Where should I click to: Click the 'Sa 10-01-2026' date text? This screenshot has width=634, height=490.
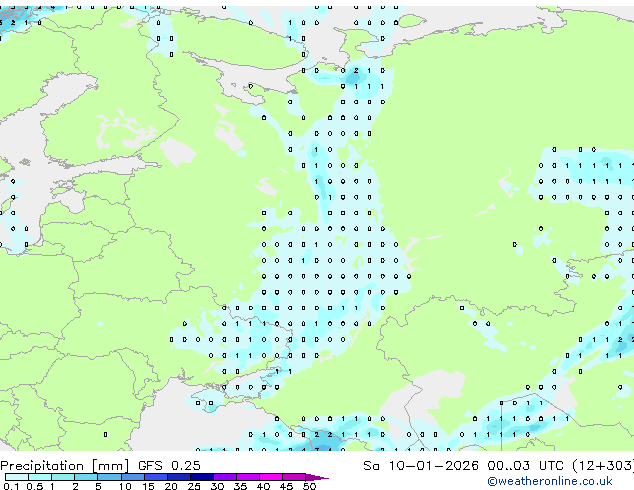click(x=421, y=466)
